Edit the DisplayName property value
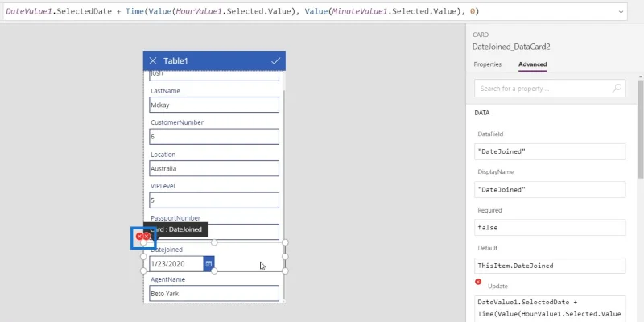644x322 pixels. tap(550, 190)
